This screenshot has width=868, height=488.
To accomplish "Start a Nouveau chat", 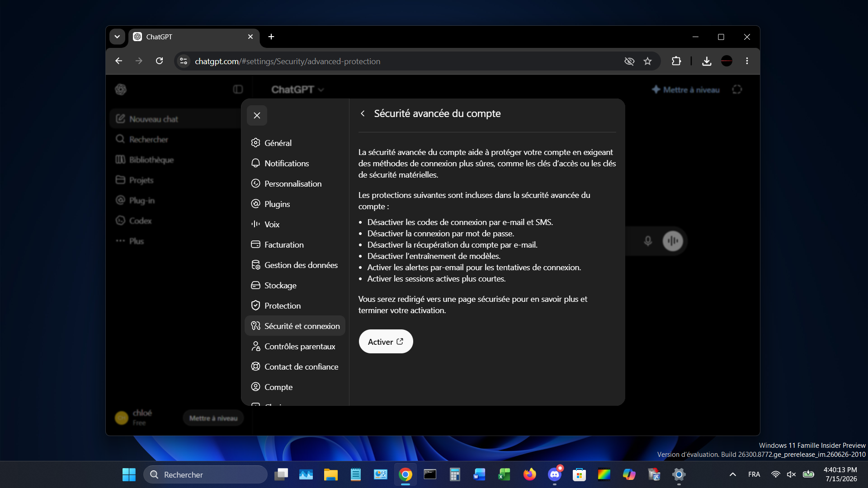I will 175,119.
